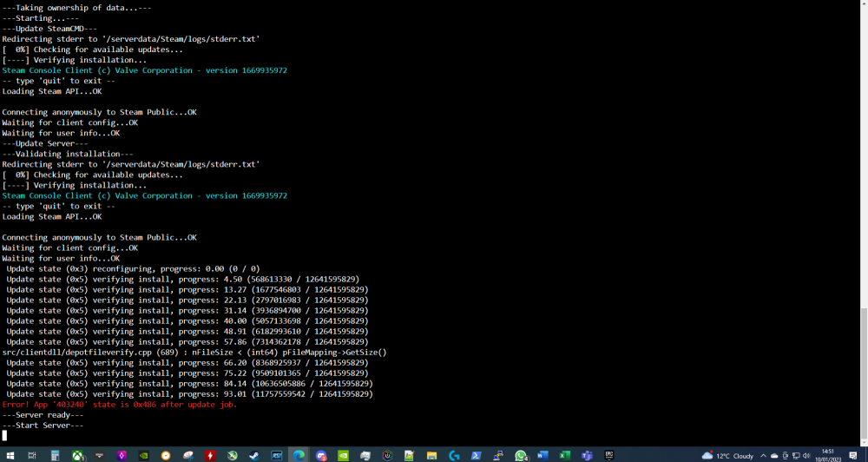Screen dimensions: 868x462
Task: Click the red Error App '403240' line
Action: tap(120, 405)
